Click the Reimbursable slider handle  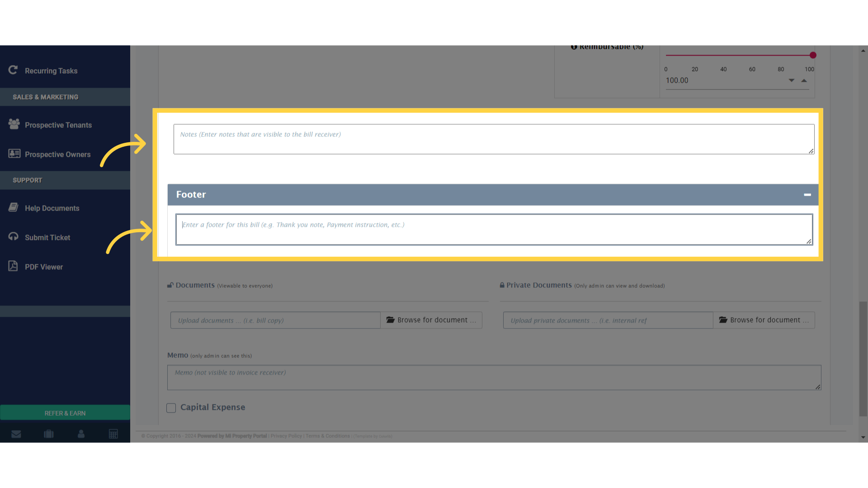pos(813,55)
